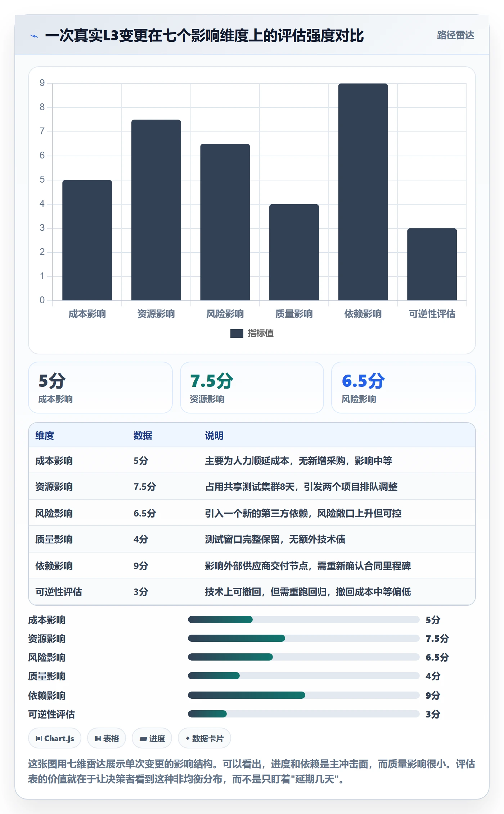This screenshot has width=504, height=814.
Task: Click the chart title heading text
Action: click(x=204, y=36)
